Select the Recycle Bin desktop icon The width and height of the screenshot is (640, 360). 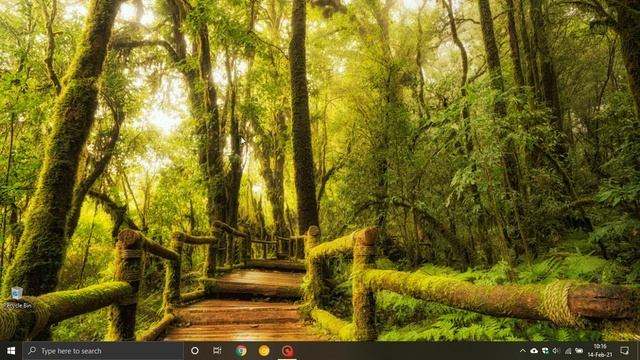tap(17, 298)
